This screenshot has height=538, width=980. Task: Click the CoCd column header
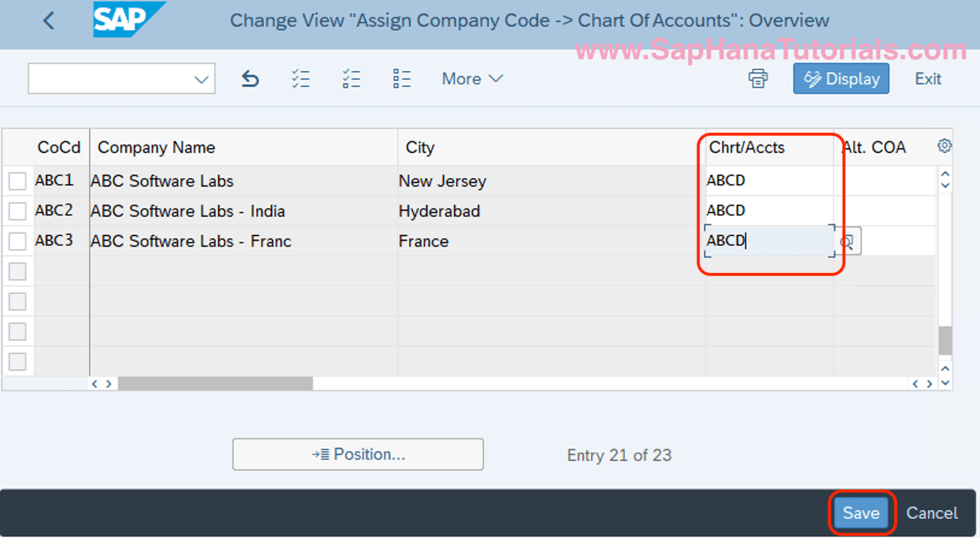59,147
